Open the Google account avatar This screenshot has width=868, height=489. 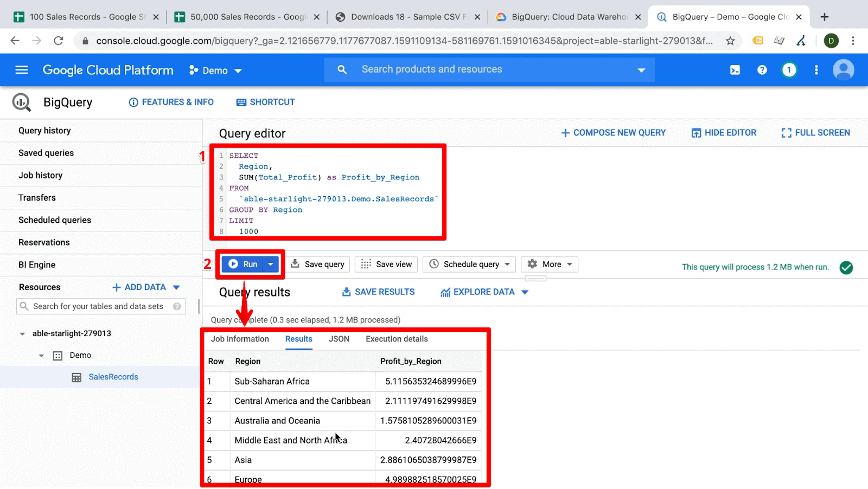tap(844, 69)
